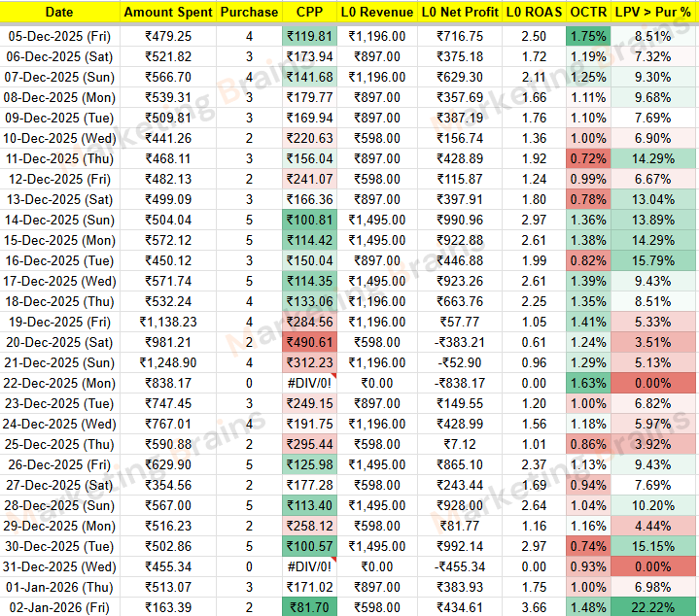Screen dimensions: 699x616
Task: Select the Amount Spent column header
Action: coord(167,13)
